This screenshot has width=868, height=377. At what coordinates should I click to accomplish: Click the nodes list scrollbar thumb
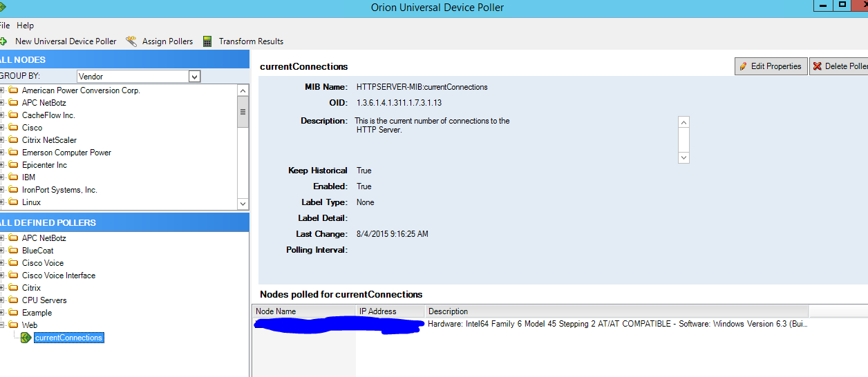click(x=243, y=112)
